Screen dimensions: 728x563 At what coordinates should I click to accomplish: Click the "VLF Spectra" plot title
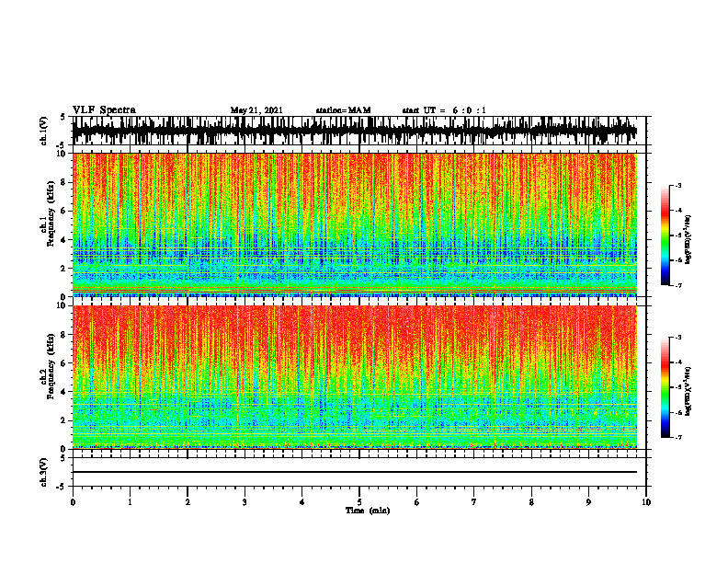[x=104, y=110]
